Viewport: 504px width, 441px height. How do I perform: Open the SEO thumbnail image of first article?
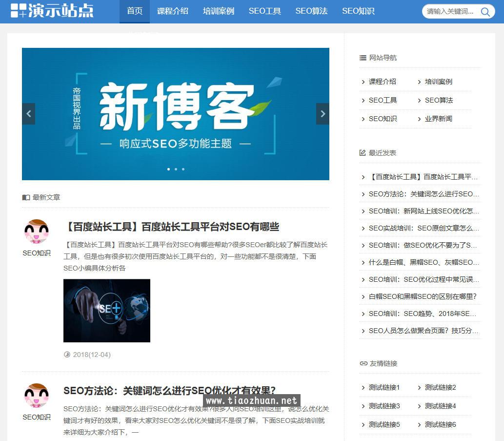tap(107, 311)
